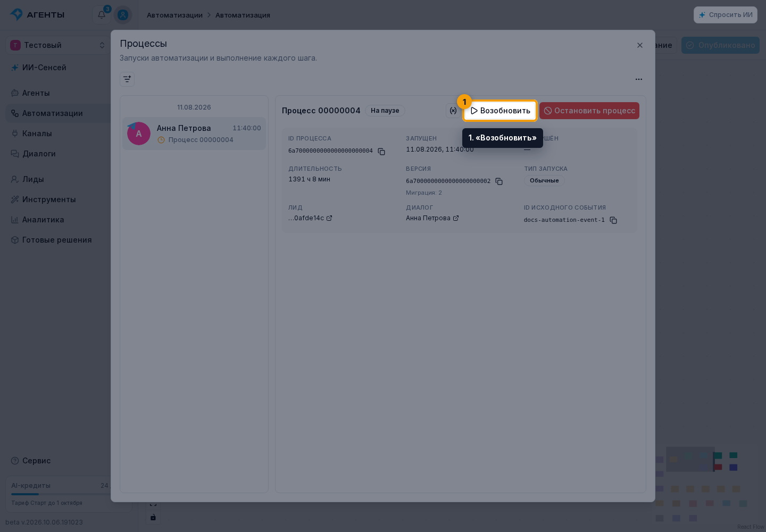This screenshot has width=766, height=532.
Task: Click the filter icon in Процессы dialog
Action: click(127, 79)
